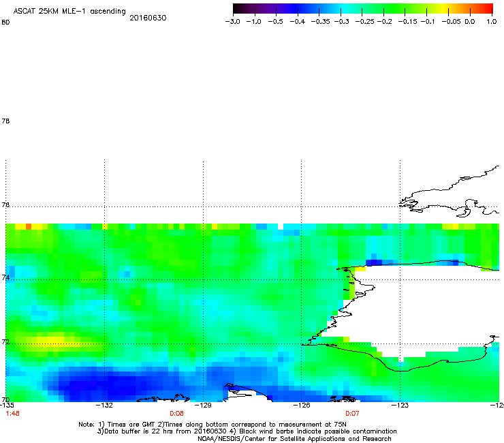Screen dimensions: 504x443
Task: Click the latitude label 72
Action: tap(5, 341)
